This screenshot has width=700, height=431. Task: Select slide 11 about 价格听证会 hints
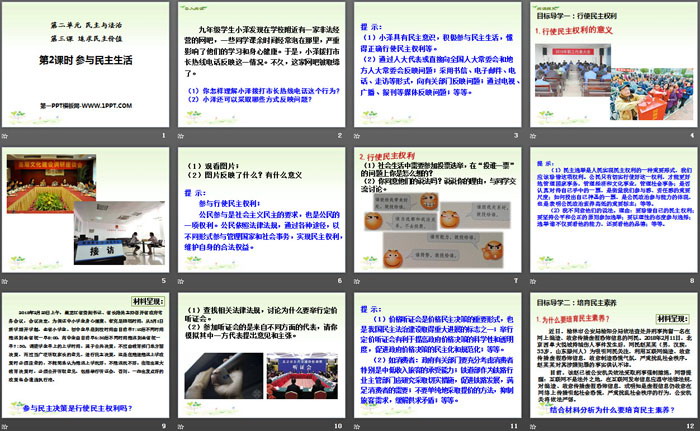[438, 356]
